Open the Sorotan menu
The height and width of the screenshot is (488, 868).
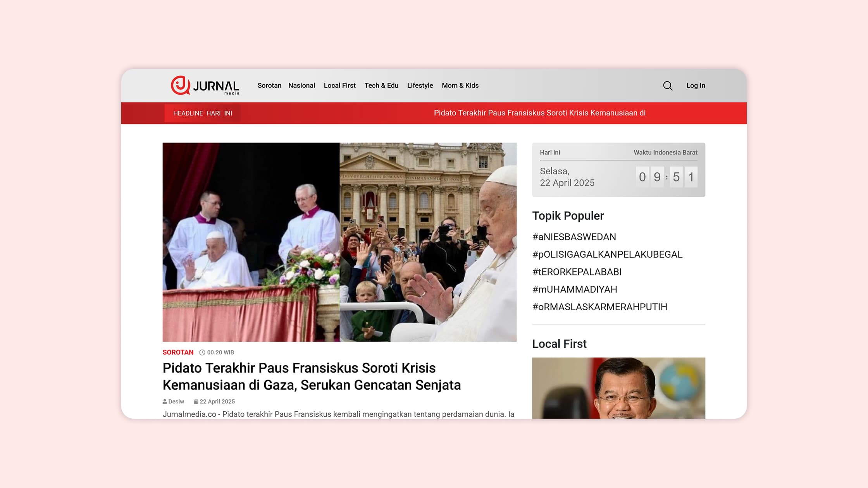point(269,86)
